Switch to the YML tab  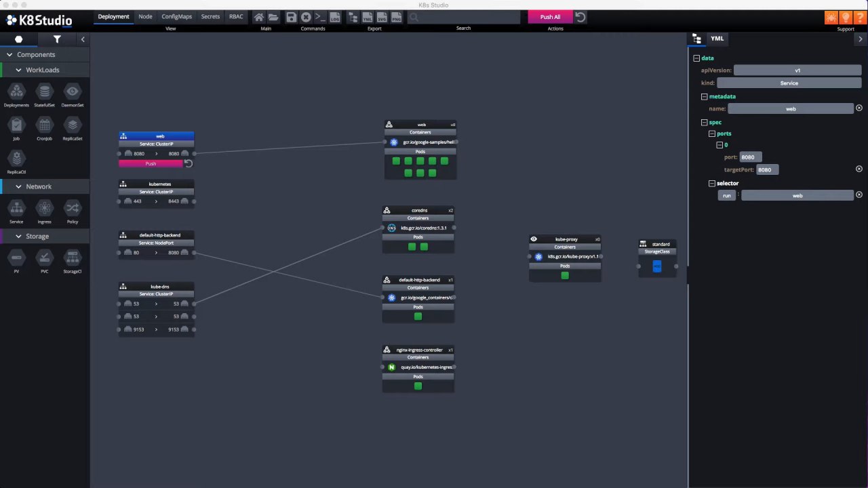tap(717, 39)
